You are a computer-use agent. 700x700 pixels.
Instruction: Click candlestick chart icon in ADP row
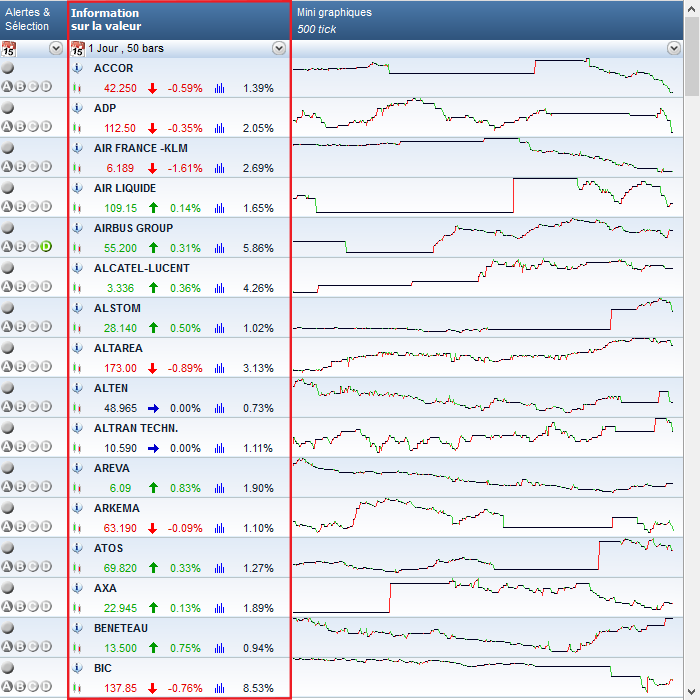point(77,128)
